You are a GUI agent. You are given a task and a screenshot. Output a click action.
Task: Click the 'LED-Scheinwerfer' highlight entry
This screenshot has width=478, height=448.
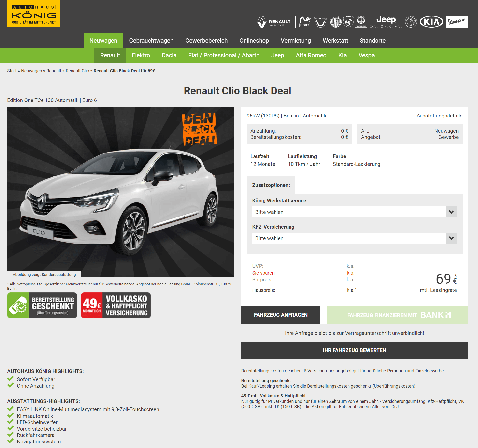pyautogui.click(x=37, y=422)
